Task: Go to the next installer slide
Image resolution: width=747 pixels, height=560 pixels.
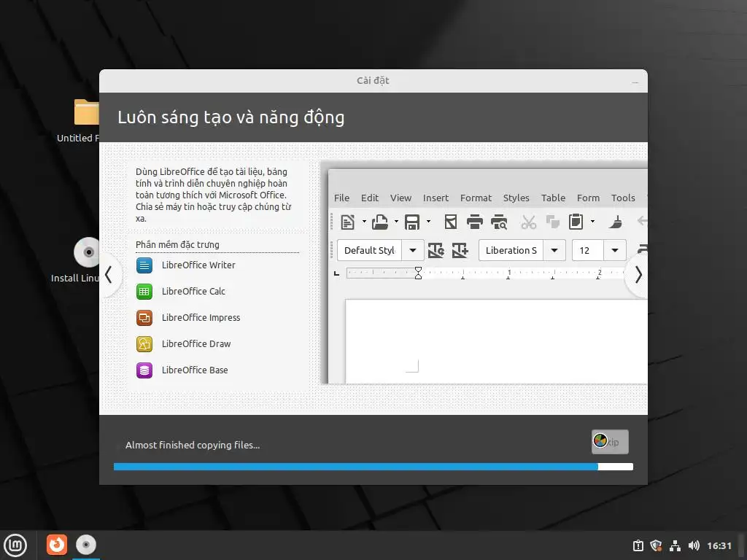Action: point(638,275)
